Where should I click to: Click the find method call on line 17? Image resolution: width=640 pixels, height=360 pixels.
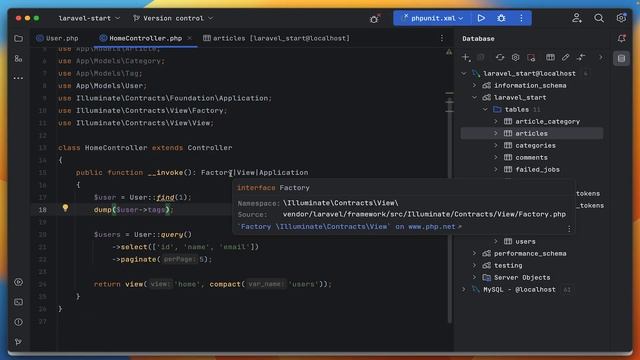[x=165, y=198]
